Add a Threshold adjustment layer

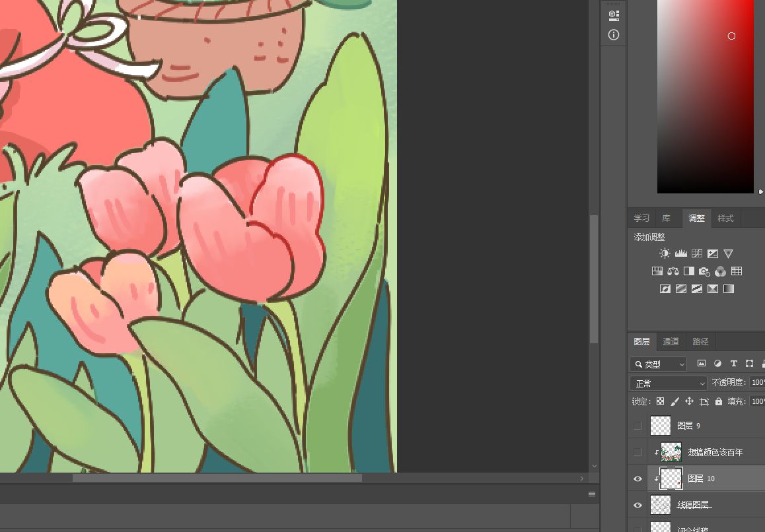pos(697,288)
